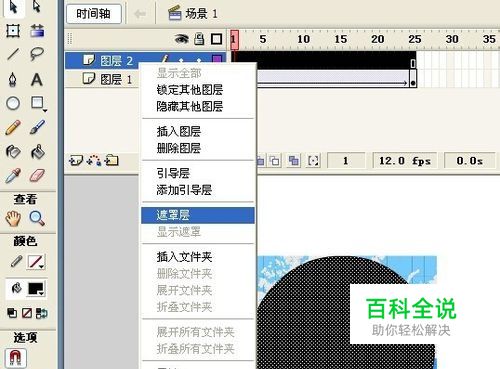Click the Modify Onion Markers icon

(x=313, y=161)
